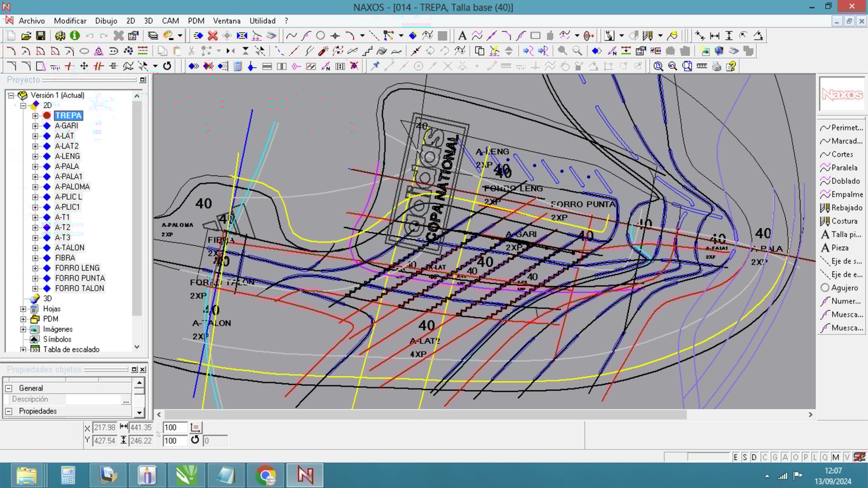This screenshot has width=868, height=488.
Task: Expand the TREPA tree node
Action: click(x=35, y=116)
